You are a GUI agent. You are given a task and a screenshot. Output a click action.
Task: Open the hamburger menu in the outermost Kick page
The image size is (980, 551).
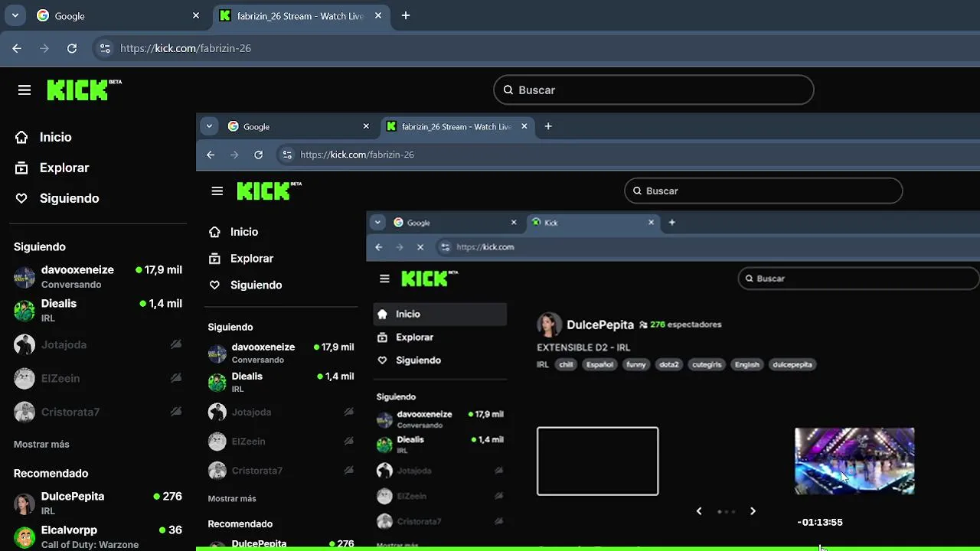[x=24, y=90]
